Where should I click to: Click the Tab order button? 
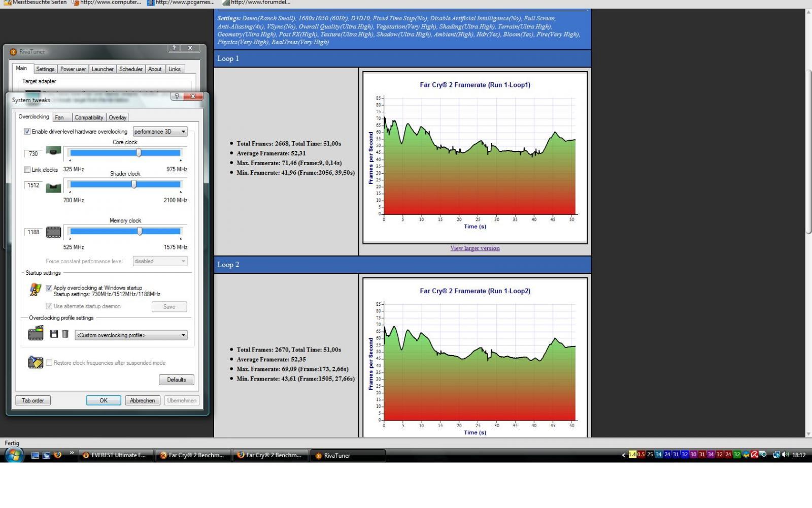pos(33,400)
